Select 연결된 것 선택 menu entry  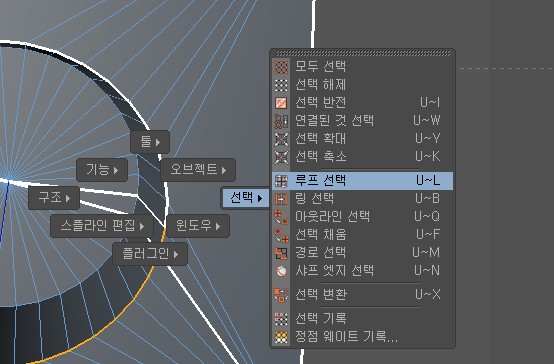pos(363,121)
